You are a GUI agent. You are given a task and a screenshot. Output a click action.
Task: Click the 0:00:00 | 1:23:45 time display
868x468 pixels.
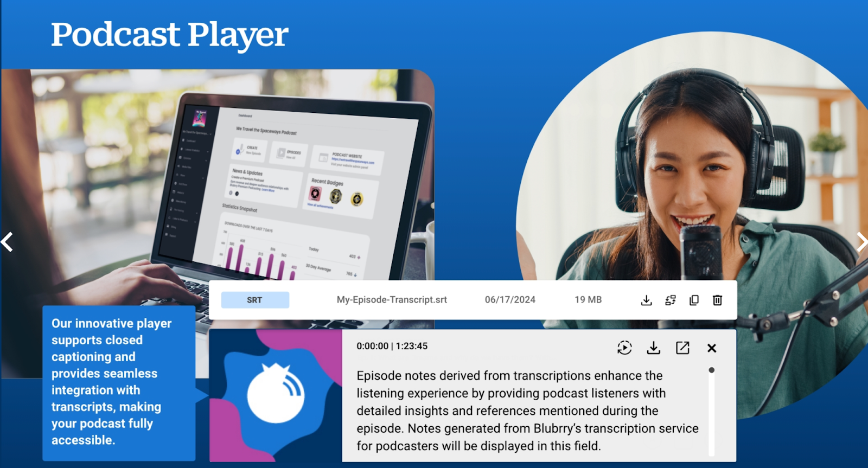(392, 346)
